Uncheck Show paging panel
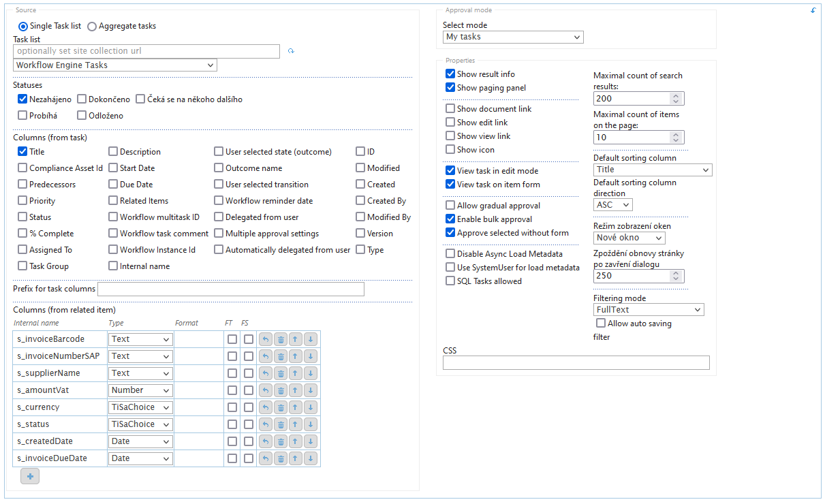The width and height of the screenshot is (825, 504). [450, 88]
